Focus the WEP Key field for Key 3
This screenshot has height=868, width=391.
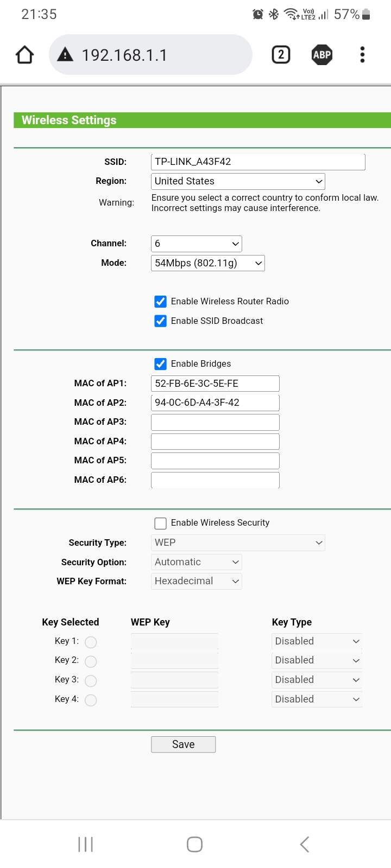click(174, 680)
